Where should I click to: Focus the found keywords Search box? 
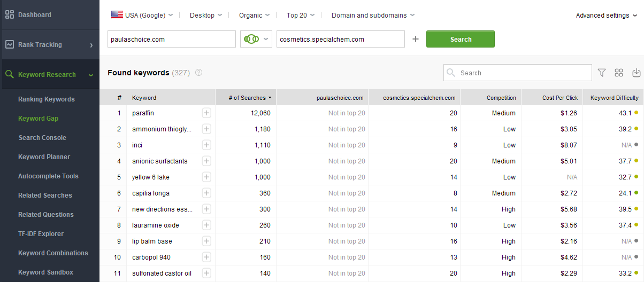pos(518,73)
